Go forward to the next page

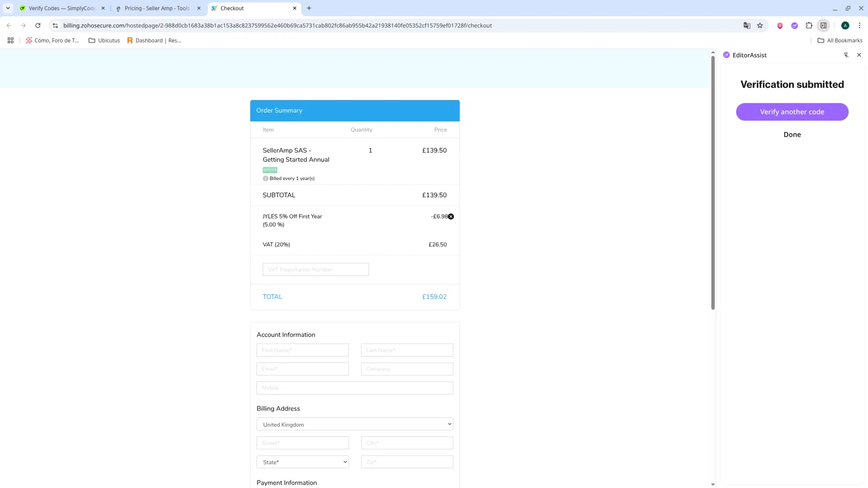click(23, 25)
